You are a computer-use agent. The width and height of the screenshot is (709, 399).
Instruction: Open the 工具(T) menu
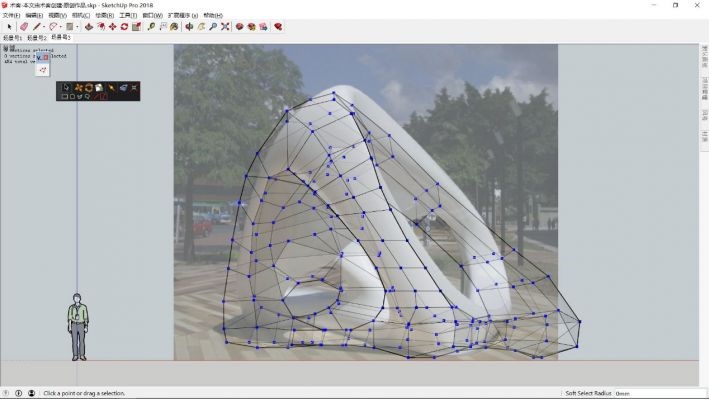tap(128, 15)
